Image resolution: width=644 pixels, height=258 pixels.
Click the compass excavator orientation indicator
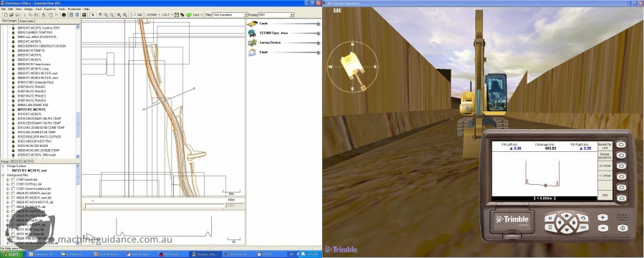coord(352,67)
